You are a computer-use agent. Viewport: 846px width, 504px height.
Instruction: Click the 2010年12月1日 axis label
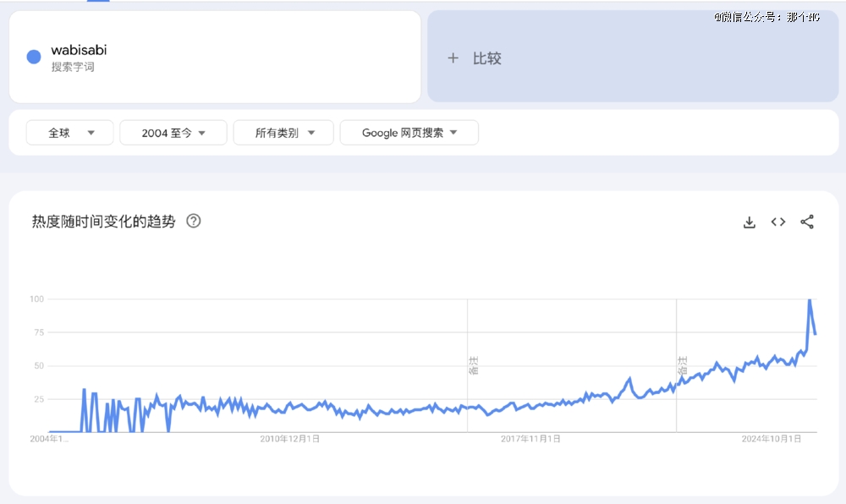[289, 439]
